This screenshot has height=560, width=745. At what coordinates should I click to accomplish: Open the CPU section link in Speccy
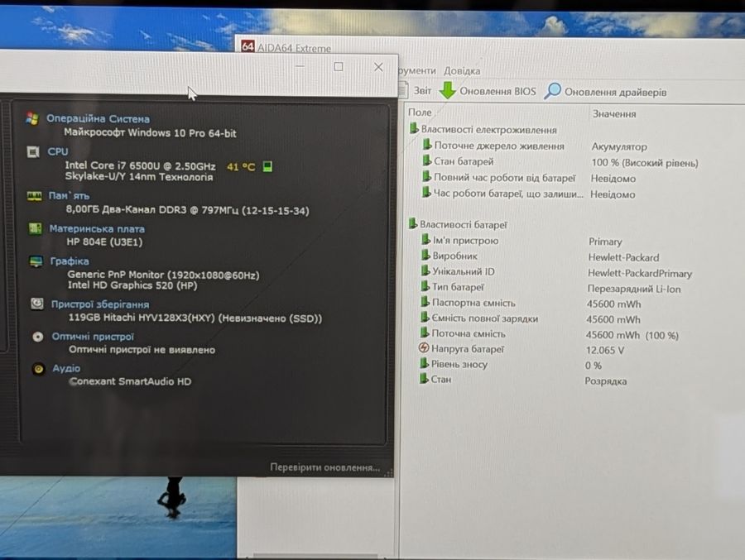click(57, 151)
